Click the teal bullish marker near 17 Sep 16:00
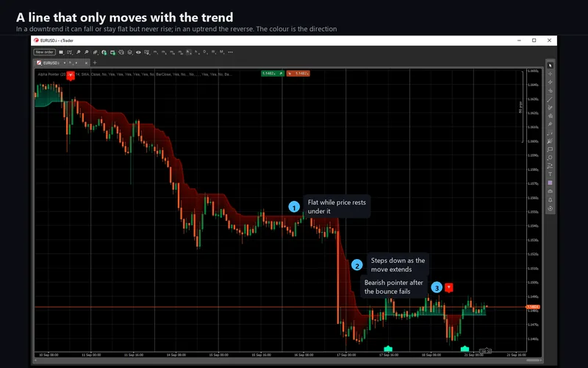This screenshot has height=368, width=588. (x=388, y=349)
